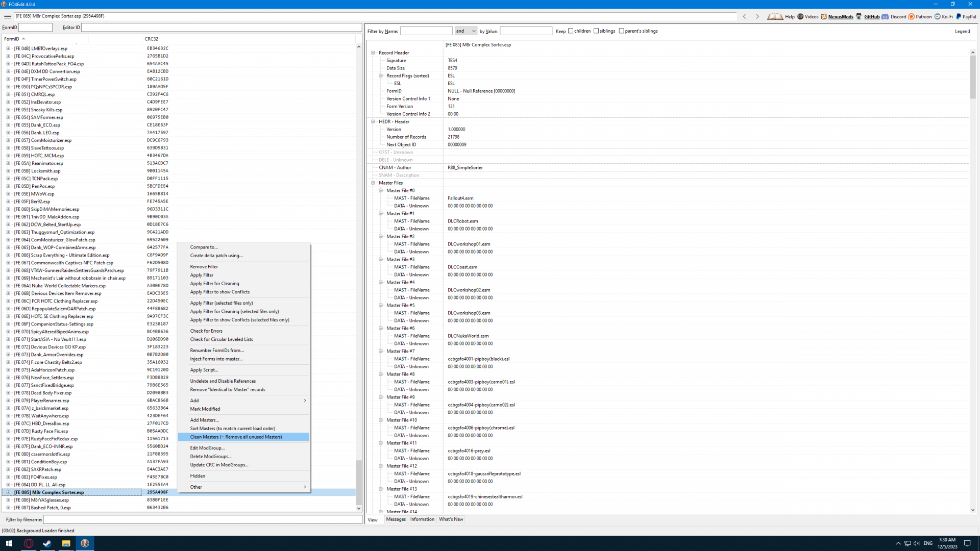
Task: Open the and/or filter dropdown
Action: point(465,31)
